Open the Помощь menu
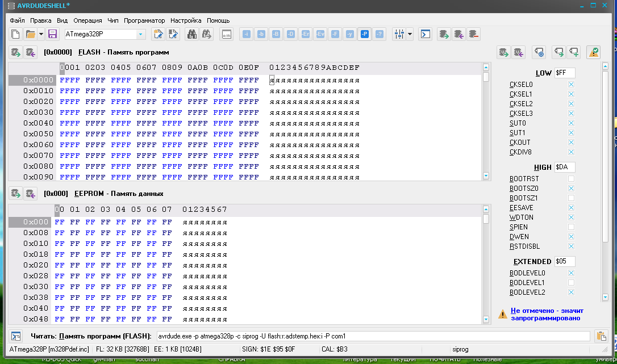 pyautogui.click(x=218, y=20)
